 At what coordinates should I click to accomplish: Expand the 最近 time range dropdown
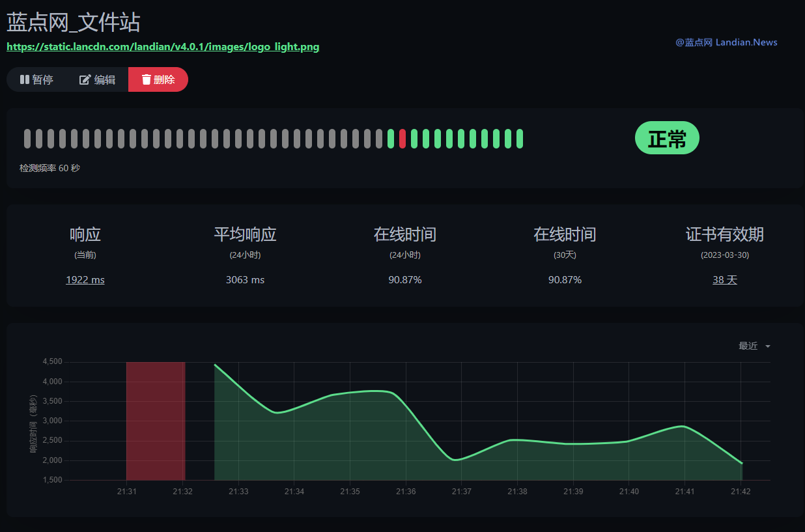point(754,346)
